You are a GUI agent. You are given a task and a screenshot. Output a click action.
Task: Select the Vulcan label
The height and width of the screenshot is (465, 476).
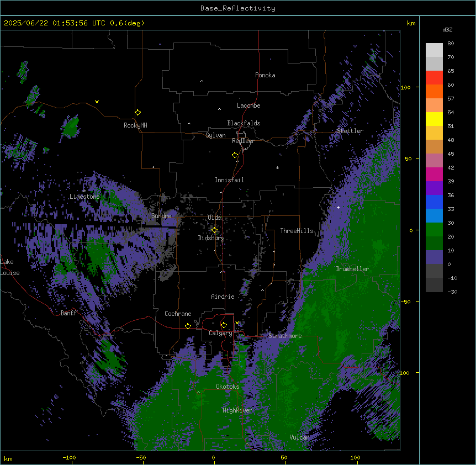(x=300, y=437)
